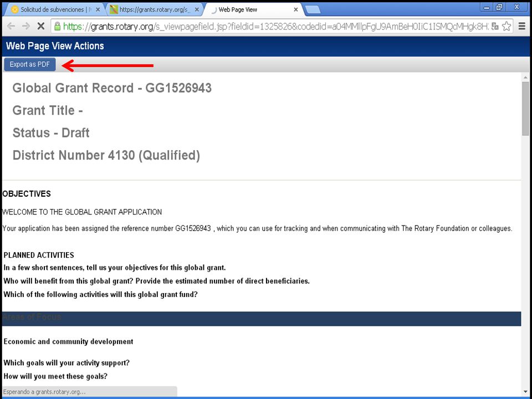This screenshot has width=532, height=399.
Task: Click Economic and community development text
Action: point(68,342)
